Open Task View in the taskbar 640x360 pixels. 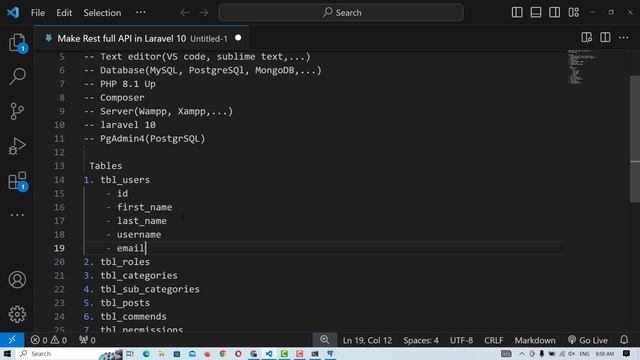(x=130, y=353)
